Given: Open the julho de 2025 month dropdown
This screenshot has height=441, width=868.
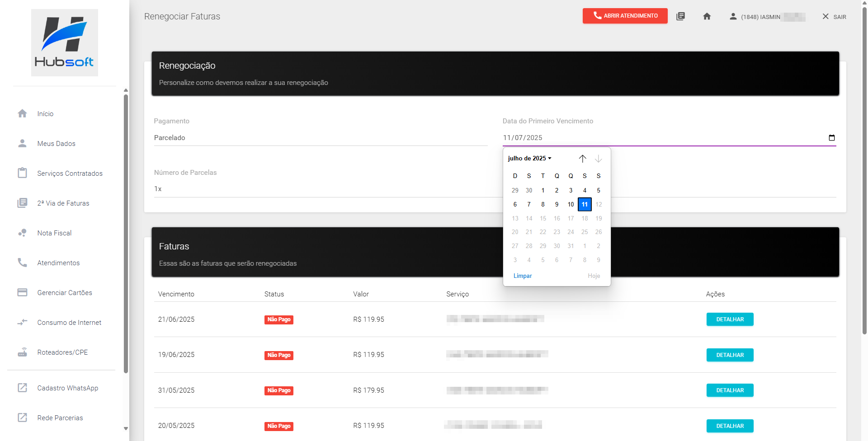Looking at the screenshot, I should [x=529, y=158].
